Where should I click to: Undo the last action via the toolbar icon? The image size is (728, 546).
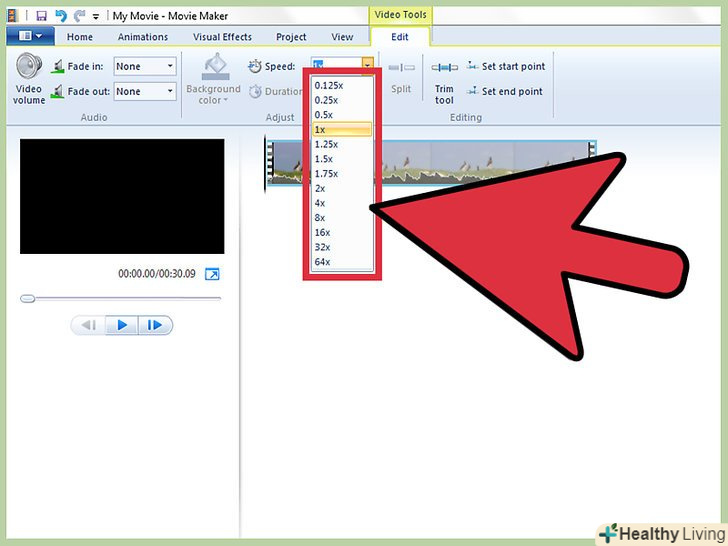[61, 16]
